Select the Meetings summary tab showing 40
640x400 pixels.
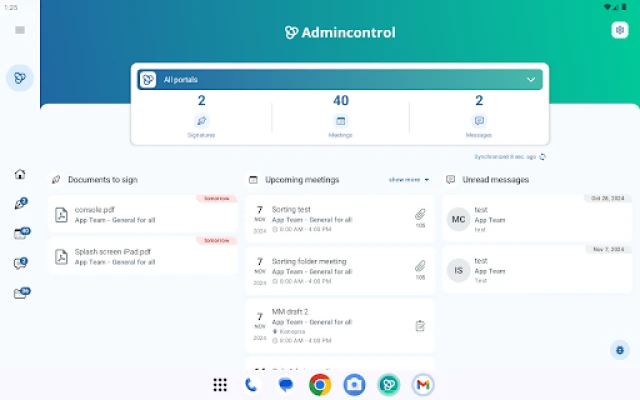pos(340,117)
